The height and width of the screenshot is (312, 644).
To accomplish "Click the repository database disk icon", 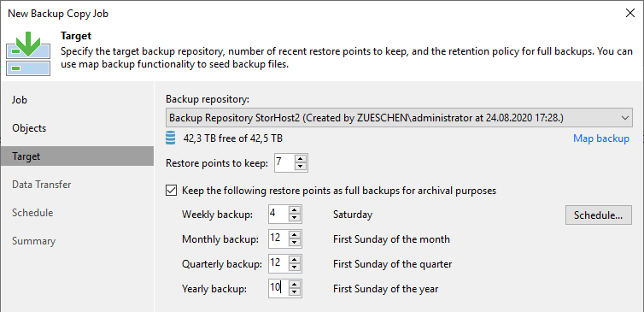I will point(171,138).
